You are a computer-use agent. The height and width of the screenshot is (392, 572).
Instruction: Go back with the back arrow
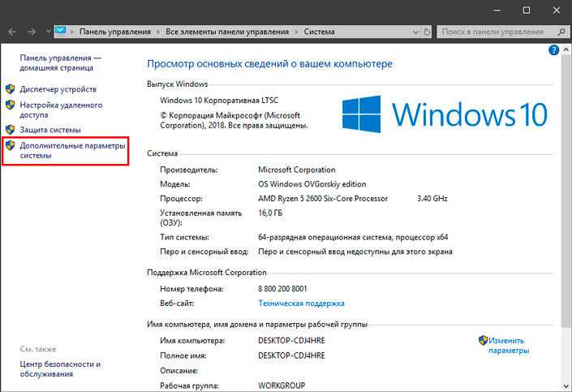pyautogui.click(x=12, y=32)
